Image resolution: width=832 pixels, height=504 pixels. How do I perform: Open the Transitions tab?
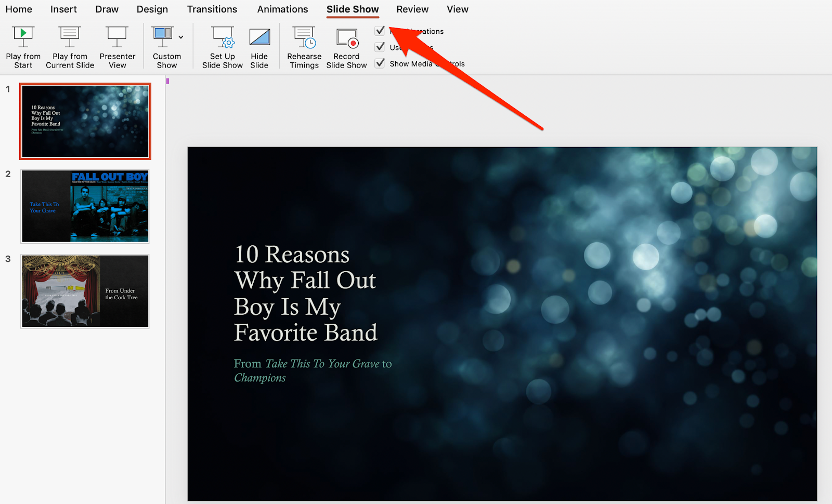pos(212,9)
